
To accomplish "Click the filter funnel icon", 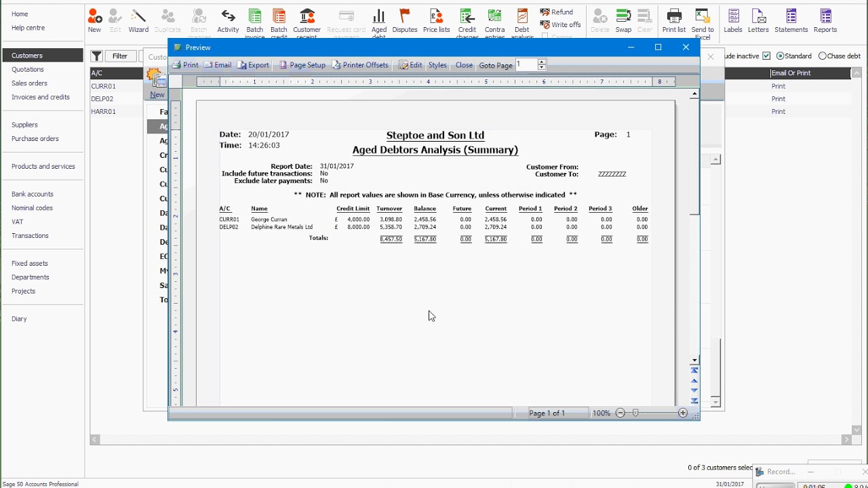I will pos(97,56).
